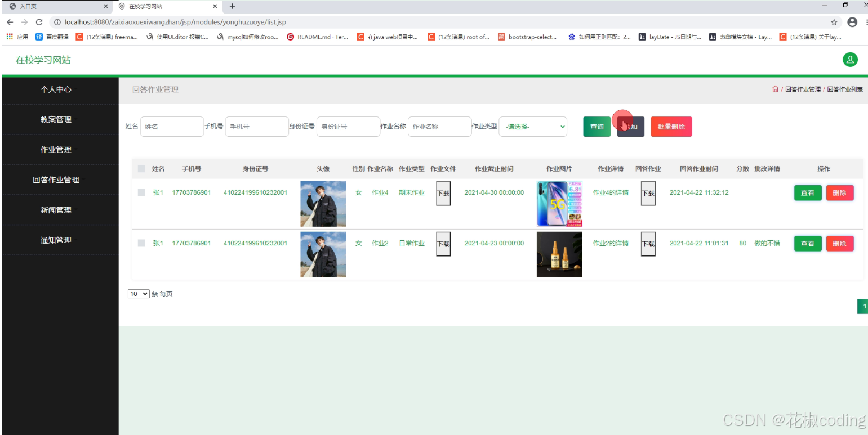Open the README.md bookmark
This screenshot has width=868, height=435.
click(x=317, y=37)
